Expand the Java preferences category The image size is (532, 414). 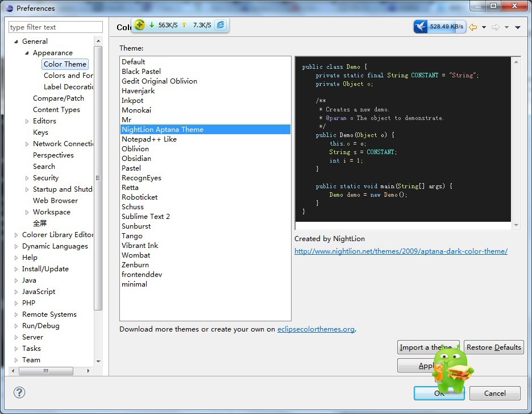pos(16,280)
